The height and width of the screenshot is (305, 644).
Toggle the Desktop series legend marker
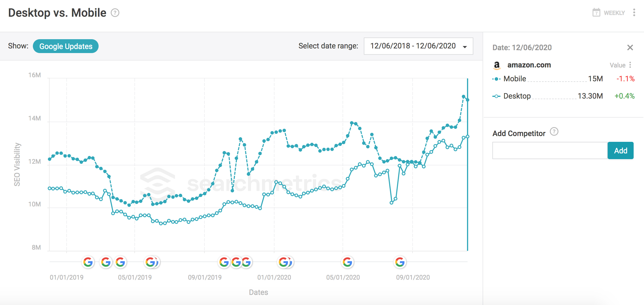click(496, 96)
